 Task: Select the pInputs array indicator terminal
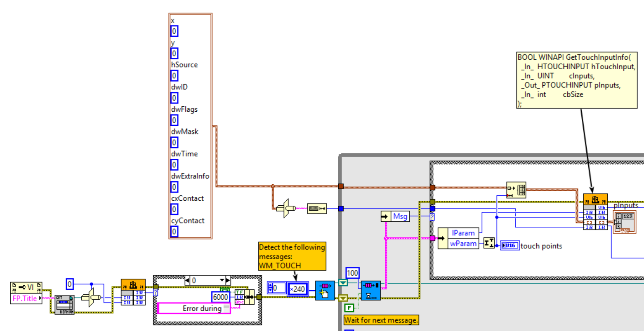tap(625, 221)
